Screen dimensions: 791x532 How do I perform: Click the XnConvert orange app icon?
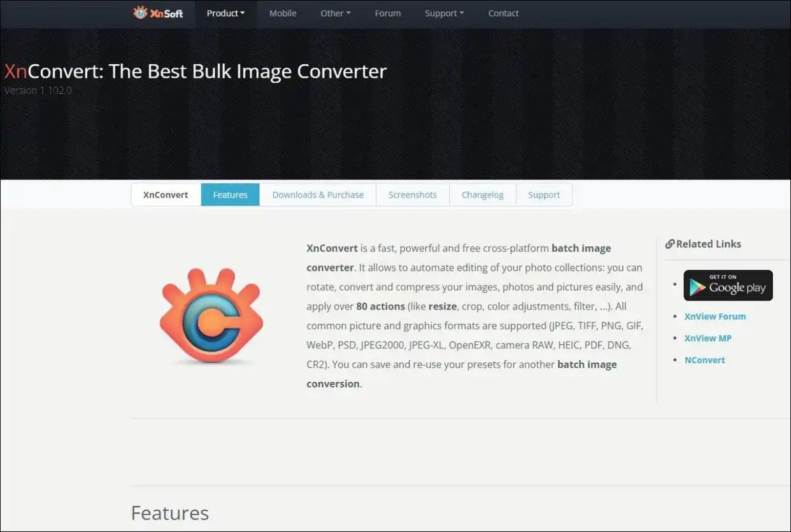[x=211, y=317]
